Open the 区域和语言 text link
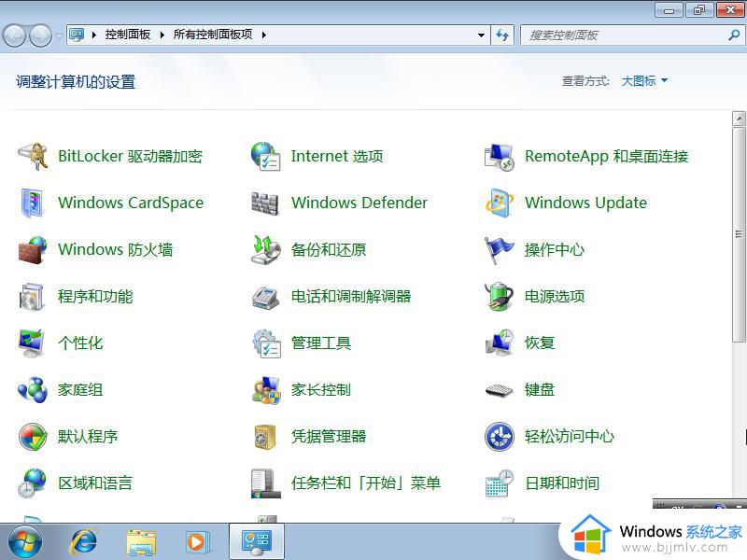Image resolution: width=747 pixels, height=560 pixels. pyautogui.click(x=95, y=483)
